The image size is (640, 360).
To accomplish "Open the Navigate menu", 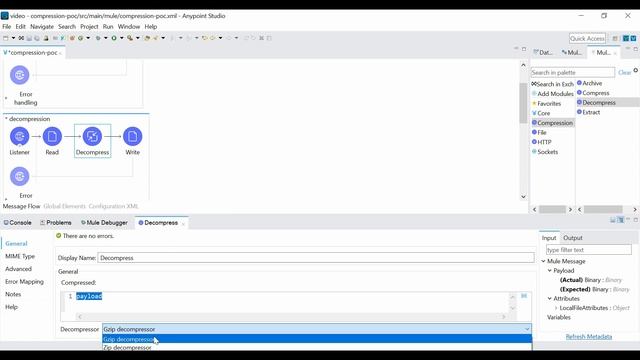I will click(42, 27).
